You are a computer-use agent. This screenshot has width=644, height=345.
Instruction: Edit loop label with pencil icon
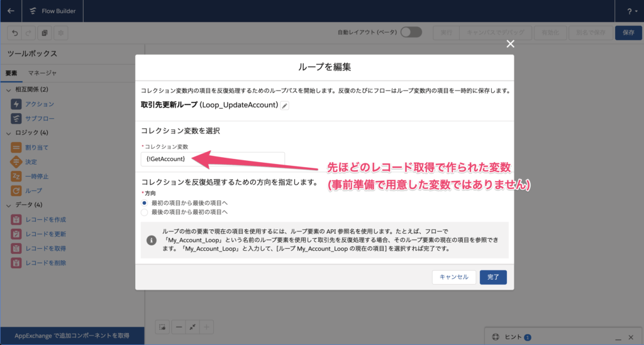(284, 106)
